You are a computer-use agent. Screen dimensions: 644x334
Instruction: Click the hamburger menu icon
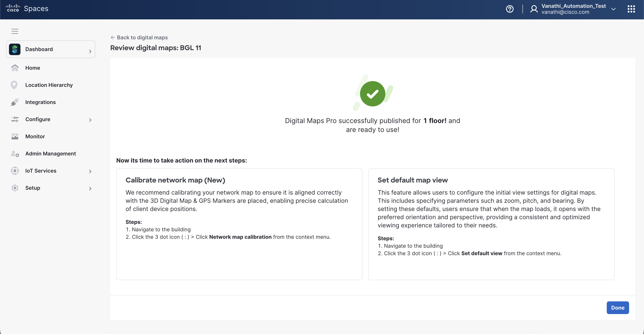pos(15,31)
